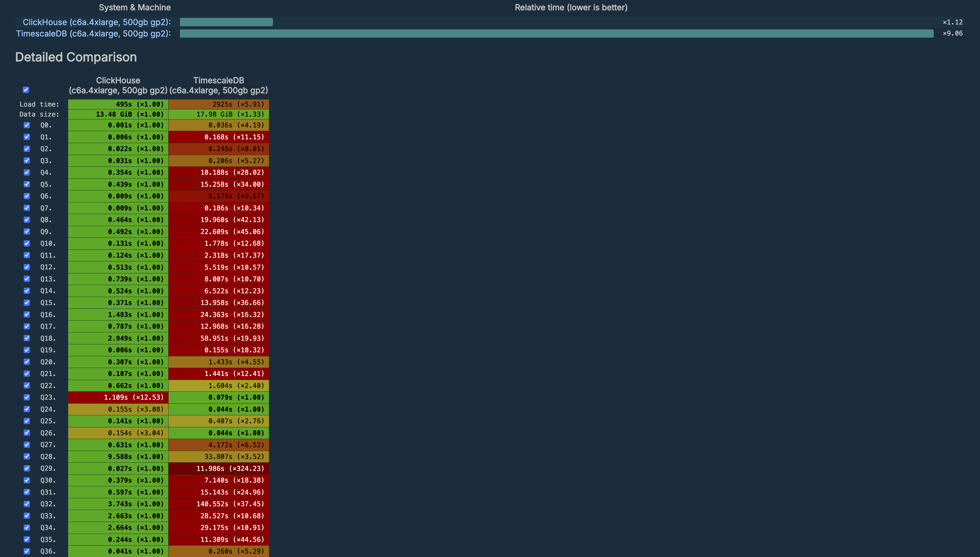Click the ×9.06 TimescaleDB ratio value
The image size is (980, 557).
(952, 34)
